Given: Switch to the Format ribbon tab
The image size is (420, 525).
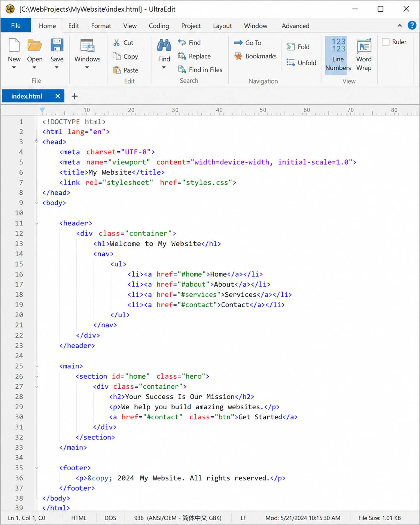Looking at the screenshot, I should tap(101, 26).
